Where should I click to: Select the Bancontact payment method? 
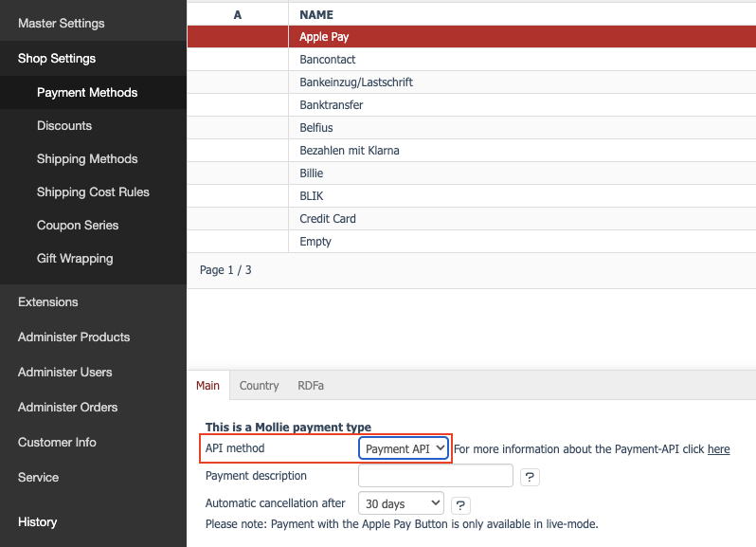tap(472, 60)
